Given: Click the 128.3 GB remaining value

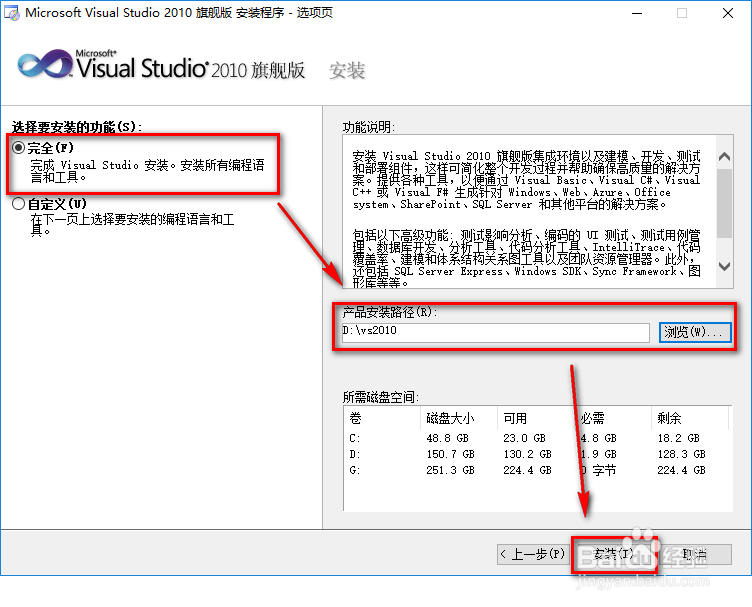Looking at the screenshot, I should tap(681, 454).
